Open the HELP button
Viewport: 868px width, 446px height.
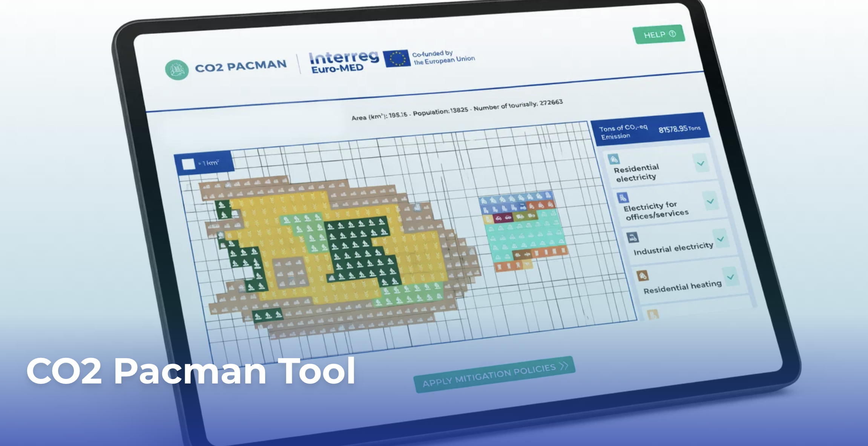(x=658, y=35)
